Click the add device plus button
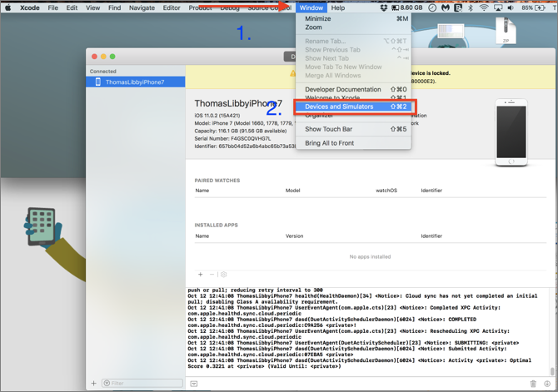 click(93, 383)
